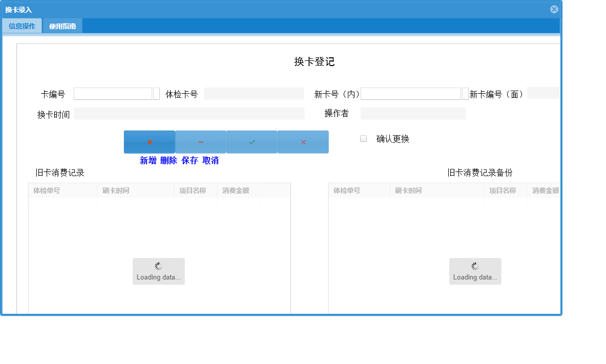Switch to the 使用指南 tab

pos(62,25)
